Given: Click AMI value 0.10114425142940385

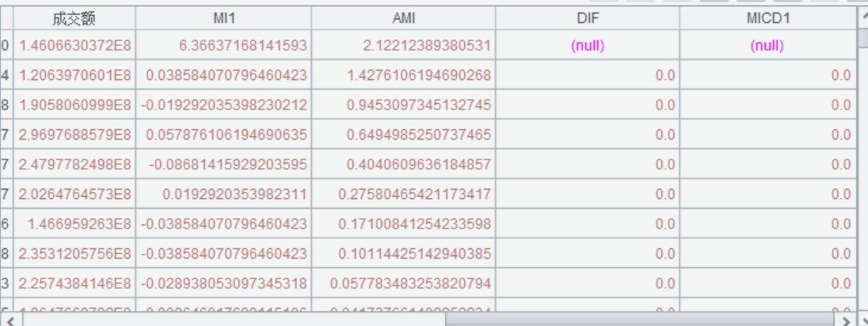Looking at the screenshot, I should pyautogui.click(x=404, y=254).
